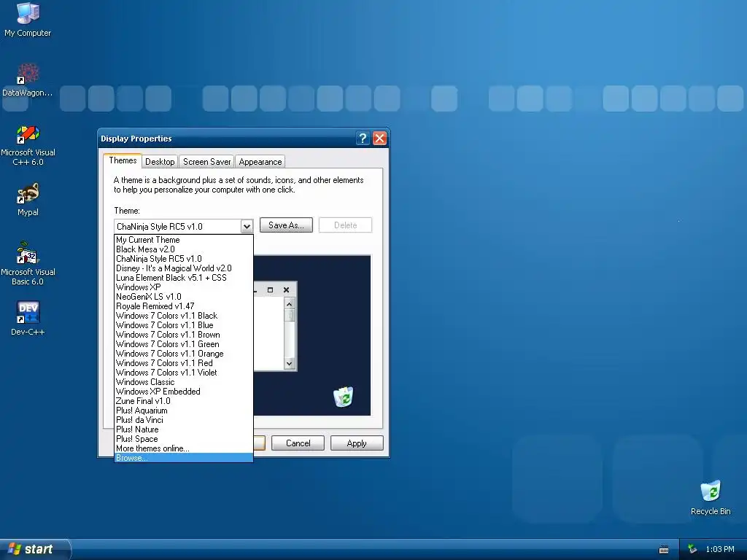This screenshot has height=560, width=747.
Task: Click the help question mark in Display Properties
Action: [x=363, y=139]
